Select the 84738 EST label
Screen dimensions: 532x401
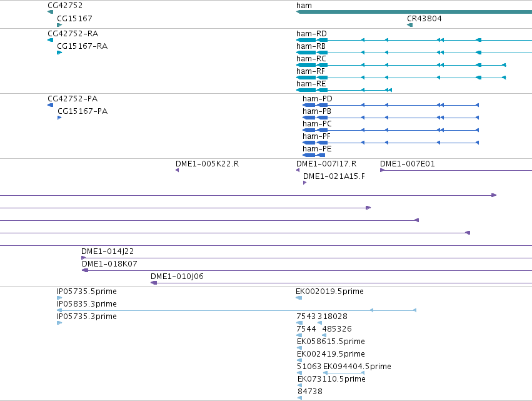(310, 392)
